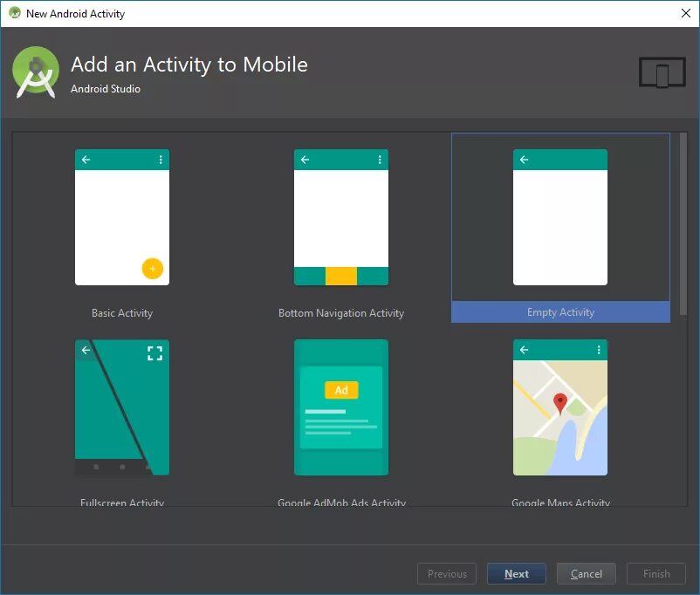Click the red map pin in Google Maps Activity
Screen dimensions: 700x595
click(559, 404)
